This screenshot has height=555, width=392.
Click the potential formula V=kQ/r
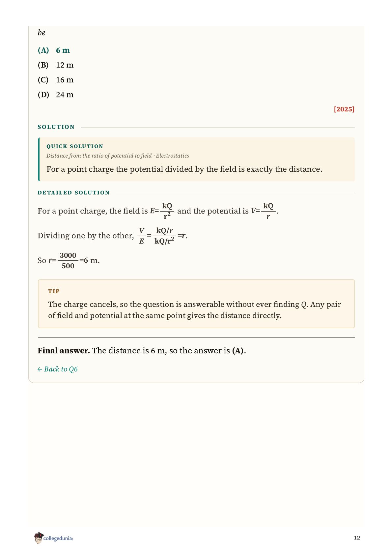pos(263,211)
